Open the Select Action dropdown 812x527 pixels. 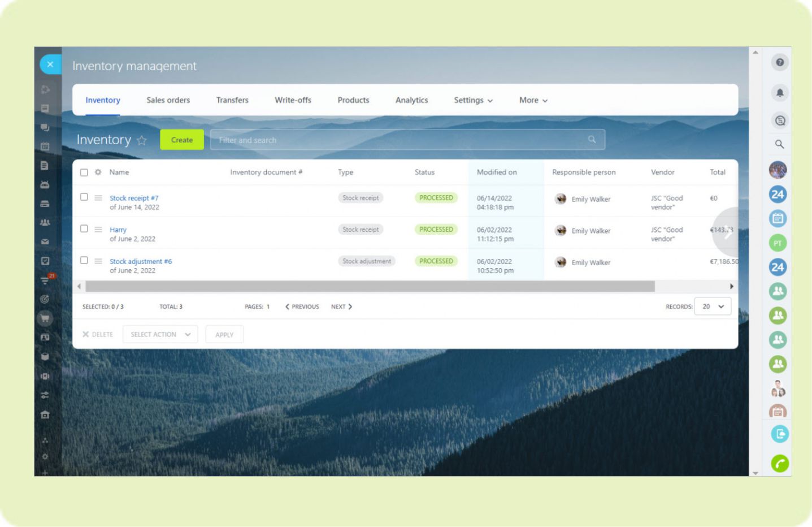click(160, 334)
